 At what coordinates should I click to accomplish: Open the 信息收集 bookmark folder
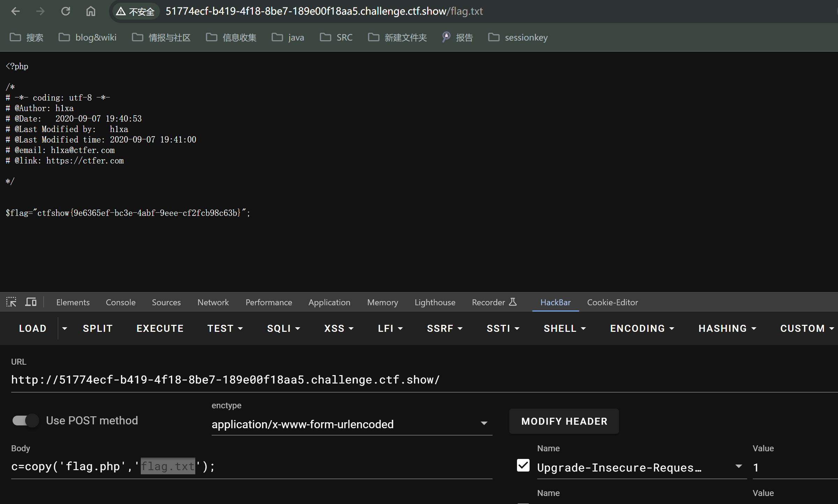pos(231,37)
